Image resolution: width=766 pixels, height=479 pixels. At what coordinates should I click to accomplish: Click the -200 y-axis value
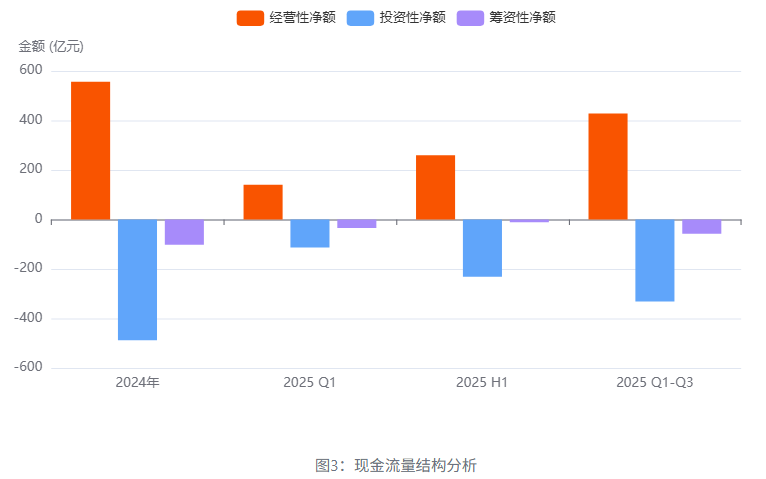28,269
